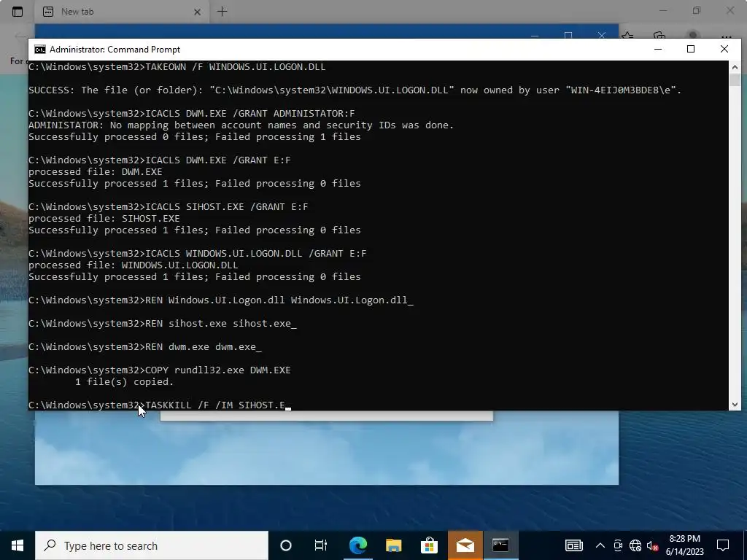Minimize the Edge browser window

coord(663,10)
